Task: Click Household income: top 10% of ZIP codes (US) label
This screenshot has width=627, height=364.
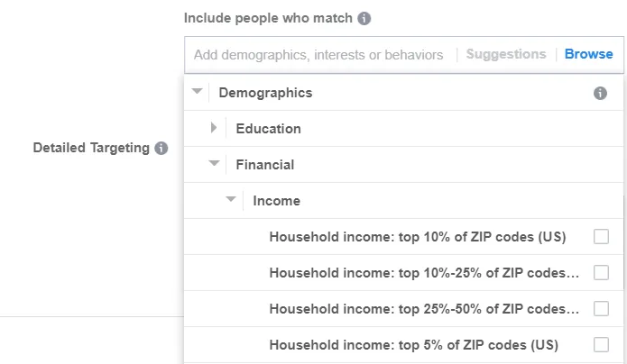Action: pyautogui.click(x=417, y=237)
